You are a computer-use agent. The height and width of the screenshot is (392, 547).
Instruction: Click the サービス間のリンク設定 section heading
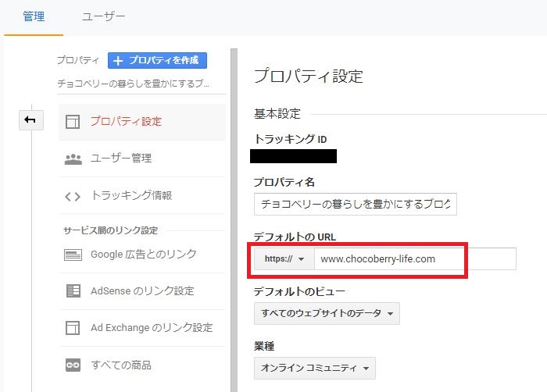pos(111,230)
